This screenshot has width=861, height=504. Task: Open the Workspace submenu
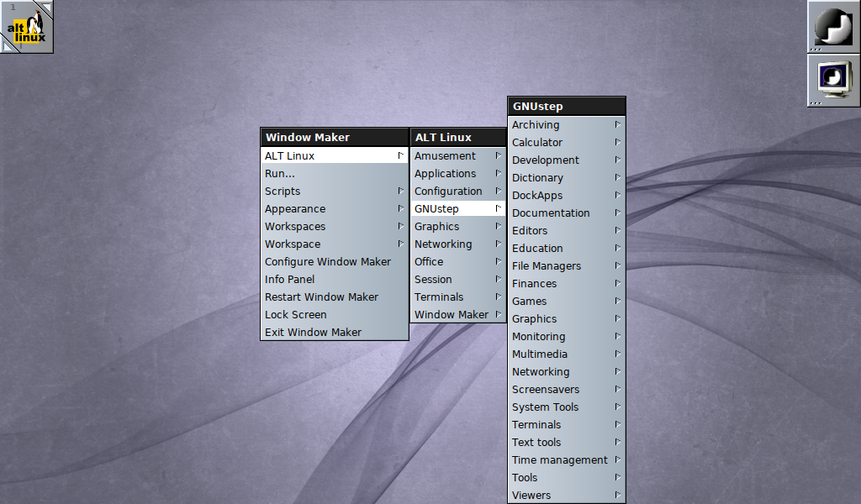point(335,244)
